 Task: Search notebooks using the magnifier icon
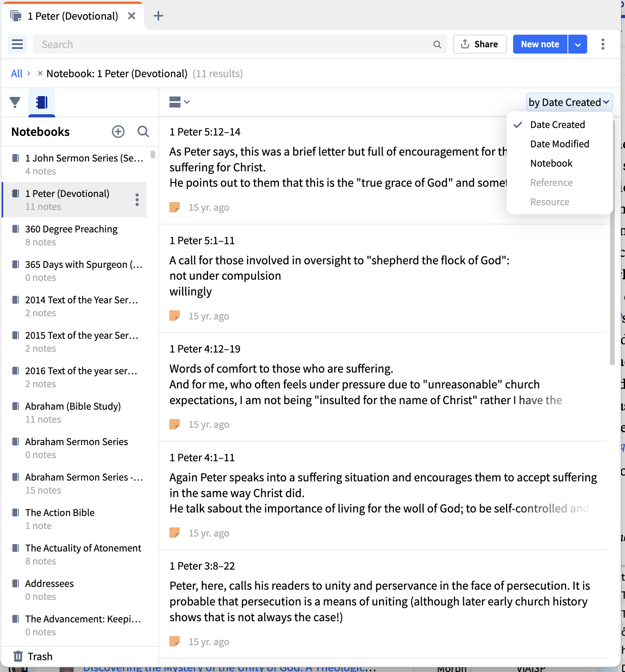coord(143,132)
